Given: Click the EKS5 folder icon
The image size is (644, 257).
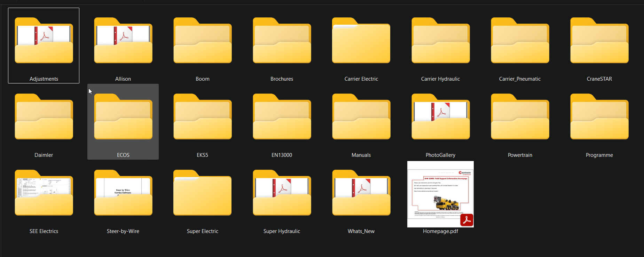Looking at the screenshot, I should point(203,117).
